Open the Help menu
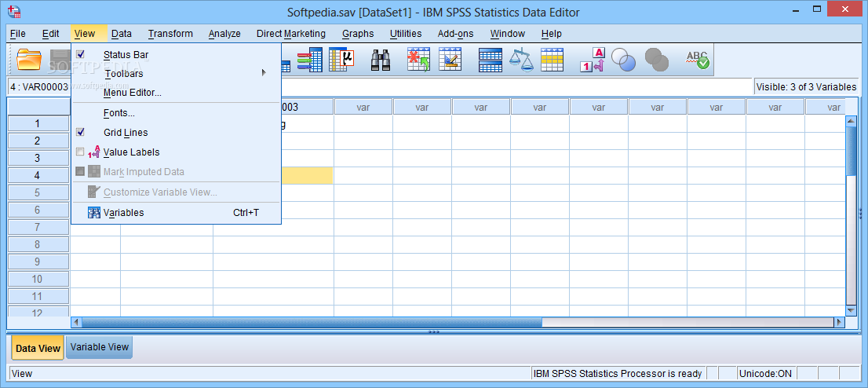The image size is (868, 388). click(552, 33)
